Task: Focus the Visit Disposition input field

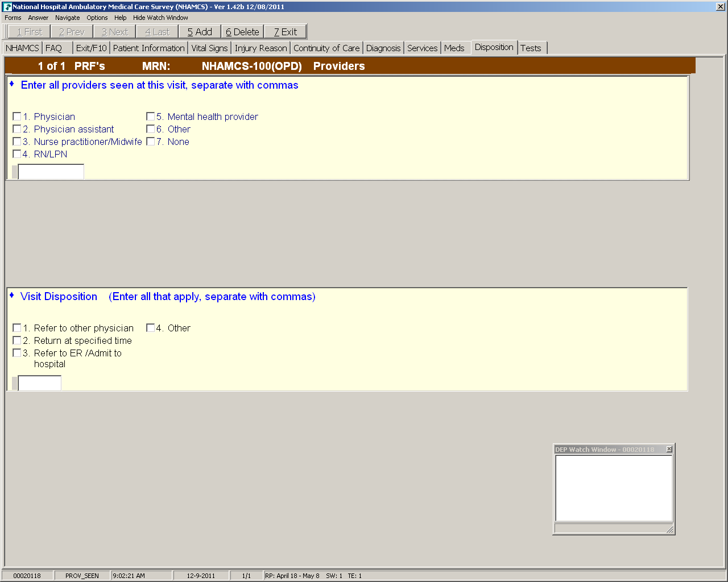Action: click(40, 383)
